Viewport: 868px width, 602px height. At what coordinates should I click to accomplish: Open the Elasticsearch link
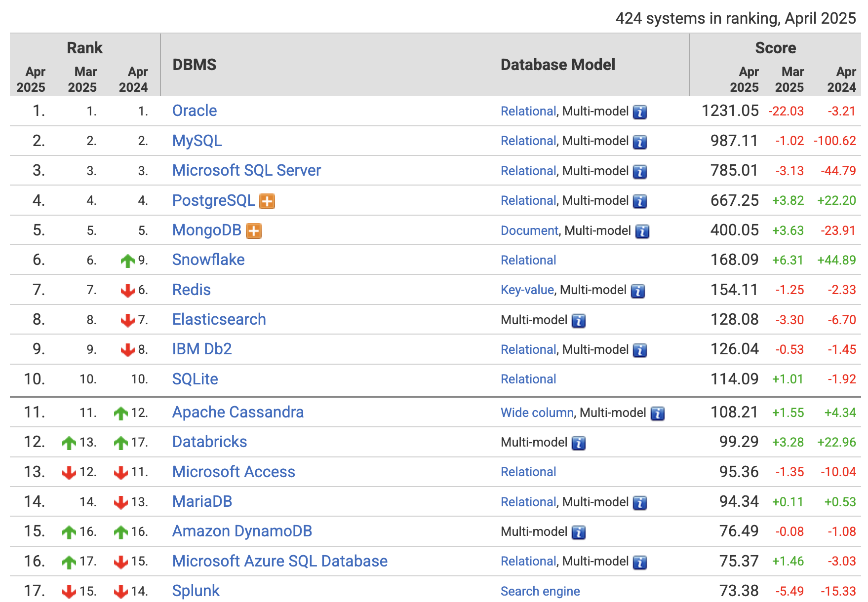click(x=219, y=319)
